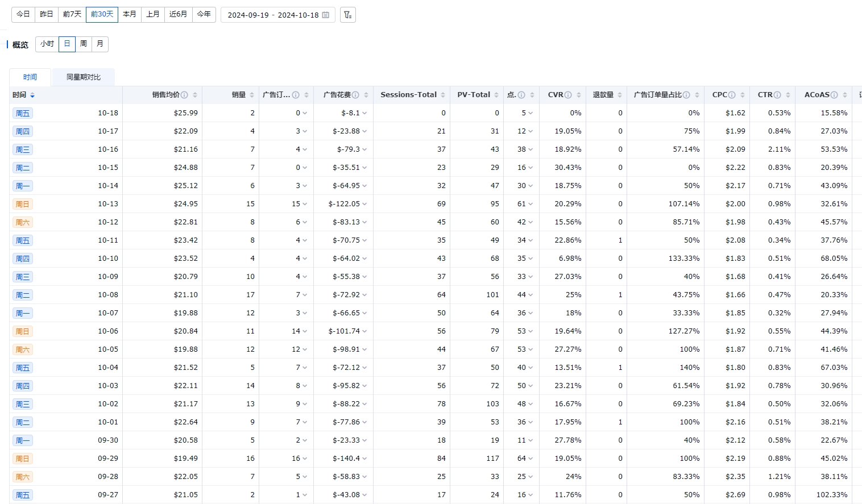Open the 2024-09-19 to 2024-10-18 date field

(273, 15)
